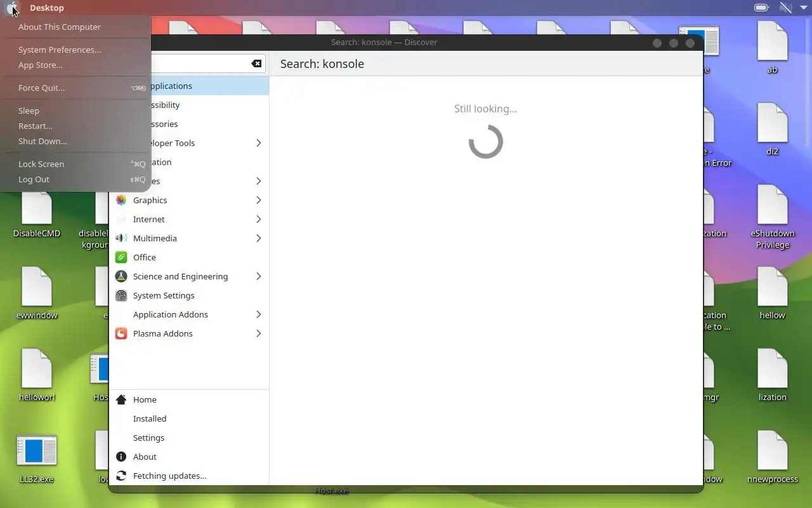
Task: Click the 'Search: konsole' page heading
Action: click(x=322, y=63)
